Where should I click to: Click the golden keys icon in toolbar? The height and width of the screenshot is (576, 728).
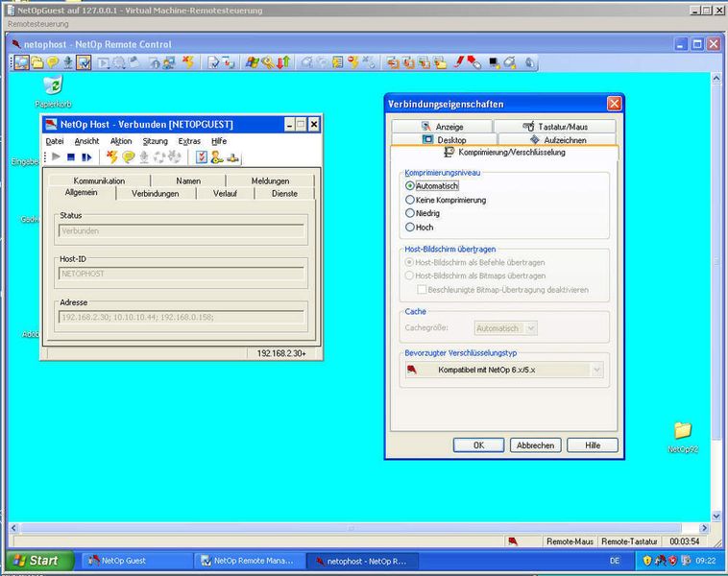(x=268, y=62)
